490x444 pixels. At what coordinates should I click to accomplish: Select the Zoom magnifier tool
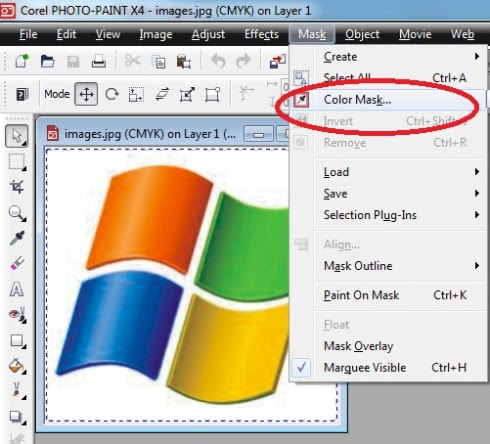pyautogui.click(x=17, y=213)
